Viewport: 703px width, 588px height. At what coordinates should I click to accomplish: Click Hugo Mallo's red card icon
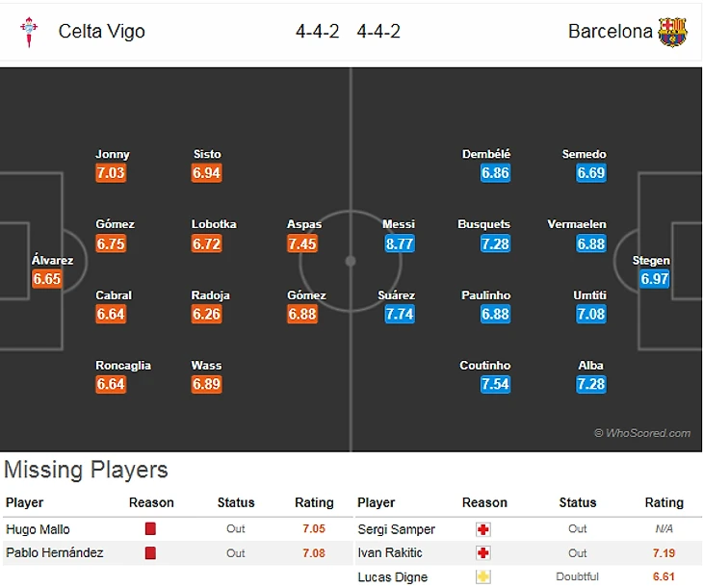[150, 529]
